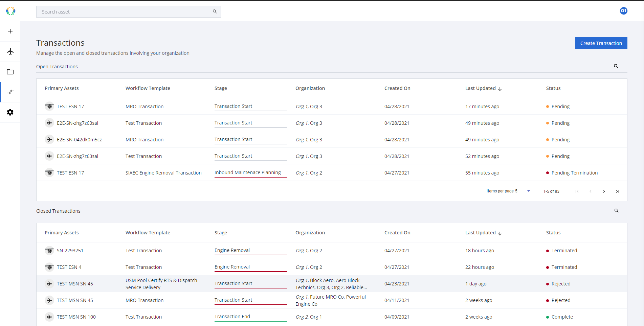Click search icon for Open Transactions
The height and width of the screenshot is (326, 644).
pos(616,66)
